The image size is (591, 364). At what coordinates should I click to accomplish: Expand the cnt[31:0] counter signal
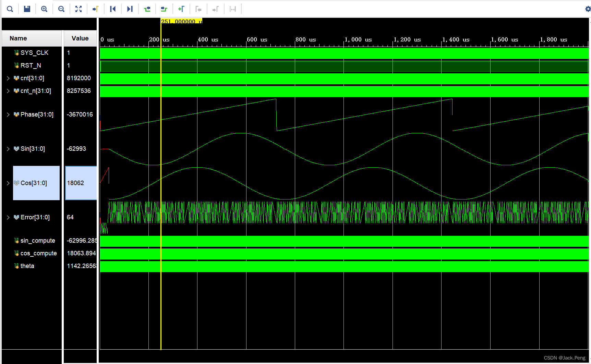pos(8,78)
